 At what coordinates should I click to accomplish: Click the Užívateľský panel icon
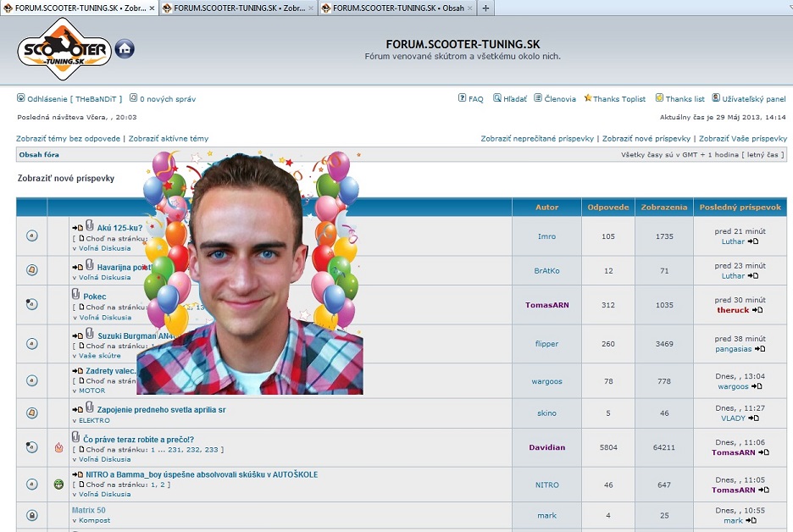716,98
